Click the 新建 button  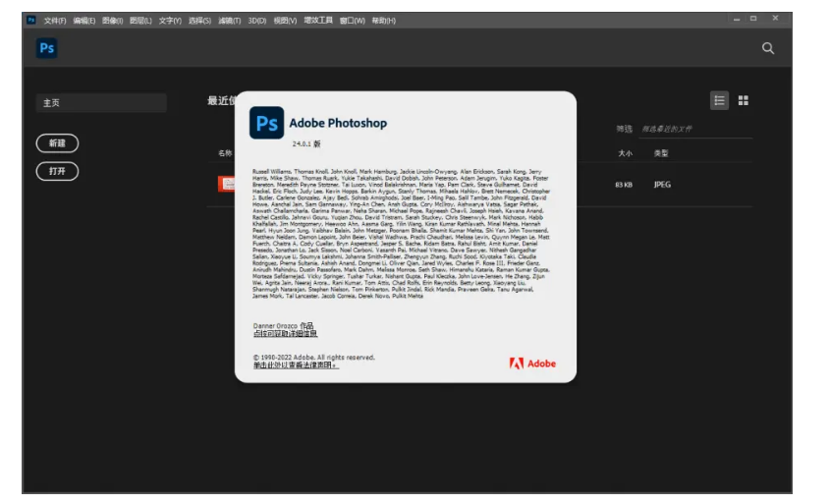click(x=57, y=142)
